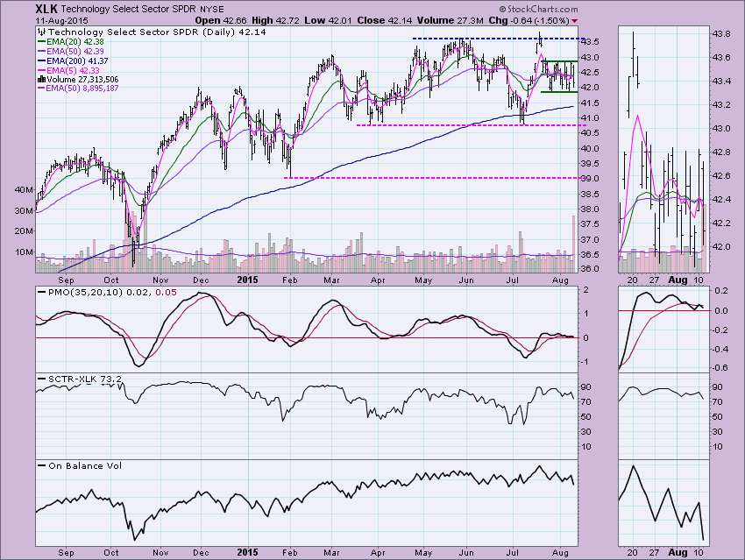
Task: Click the 10M volume axis label
Action: pos(25,252)
